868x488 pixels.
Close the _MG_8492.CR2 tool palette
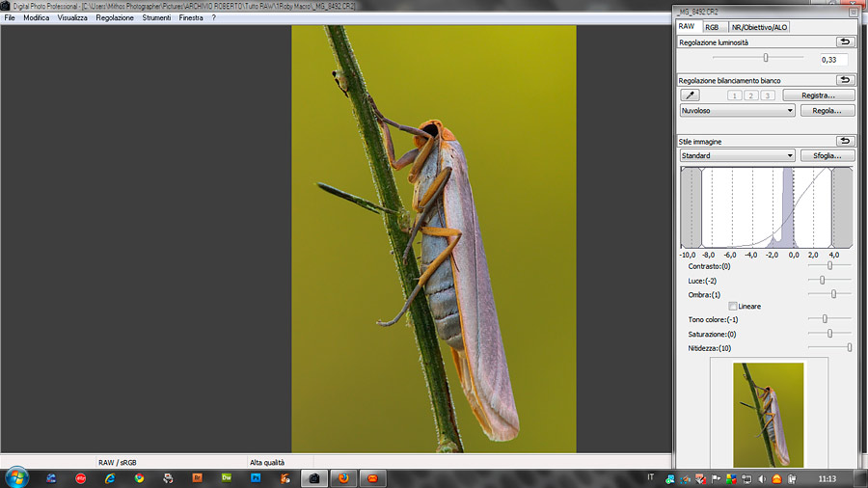[854, 12]
